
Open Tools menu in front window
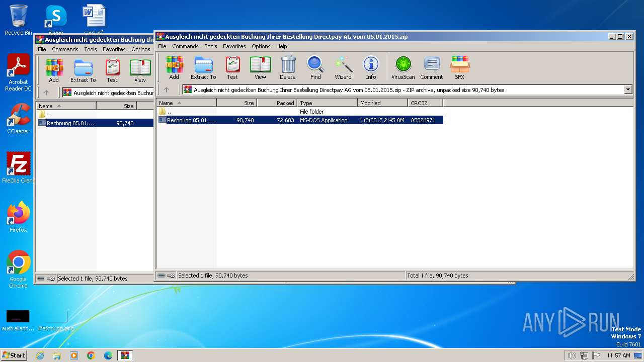[211, 46]
